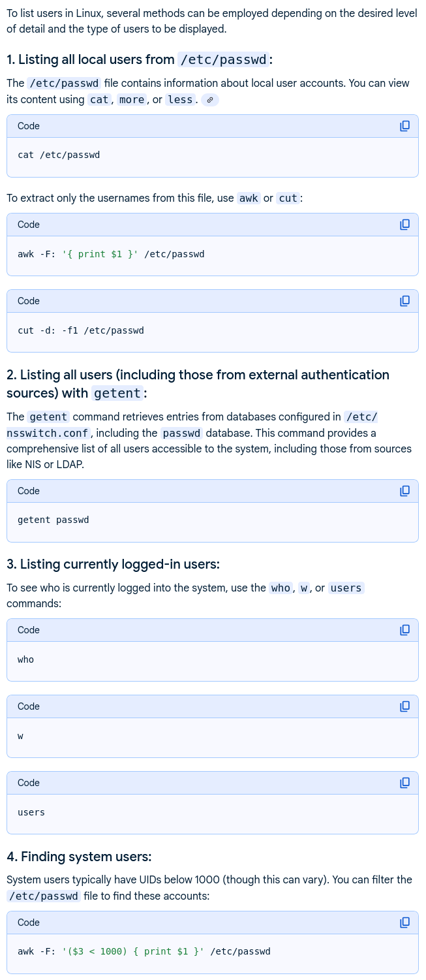This screenshot has width=426, height=980.
Task: Click the inline '/etc/passwd' code in heading 1
Action: click(223, 60)
